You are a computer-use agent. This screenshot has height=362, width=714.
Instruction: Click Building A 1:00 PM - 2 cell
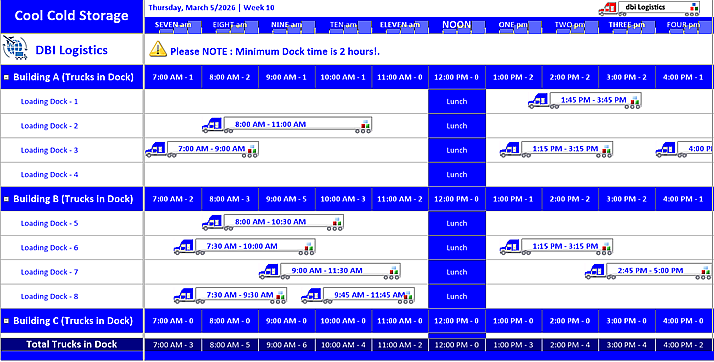(x=514, y=77)
